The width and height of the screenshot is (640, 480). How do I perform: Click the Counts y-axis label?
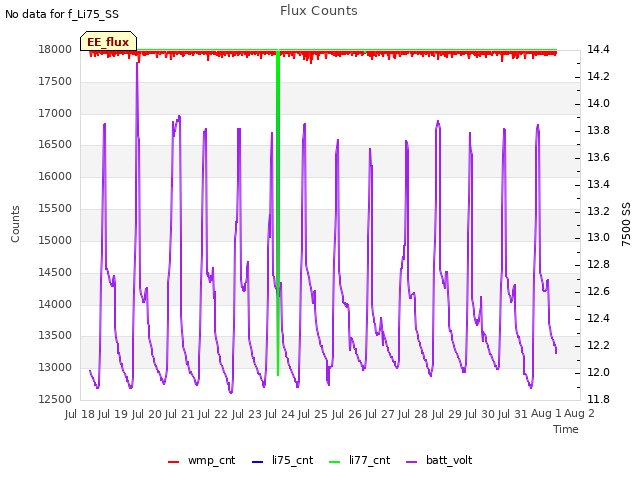[x=15, y=224]
